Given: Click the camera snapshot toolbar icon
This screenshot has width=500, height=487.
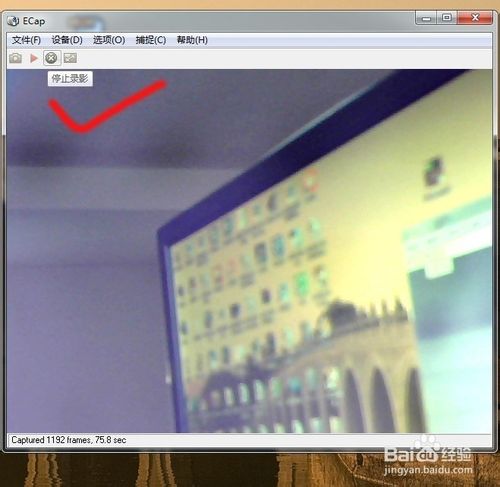Looking at the screenshot, I should pos(15,58).
